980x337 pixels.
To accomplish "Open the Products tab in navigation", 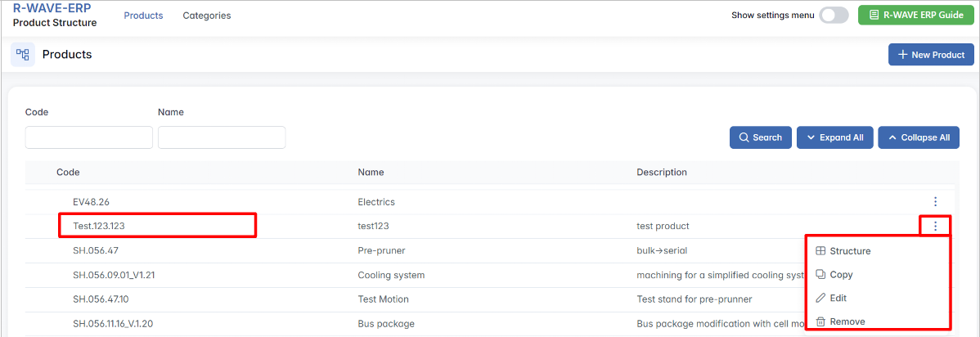I will point(143,16).
